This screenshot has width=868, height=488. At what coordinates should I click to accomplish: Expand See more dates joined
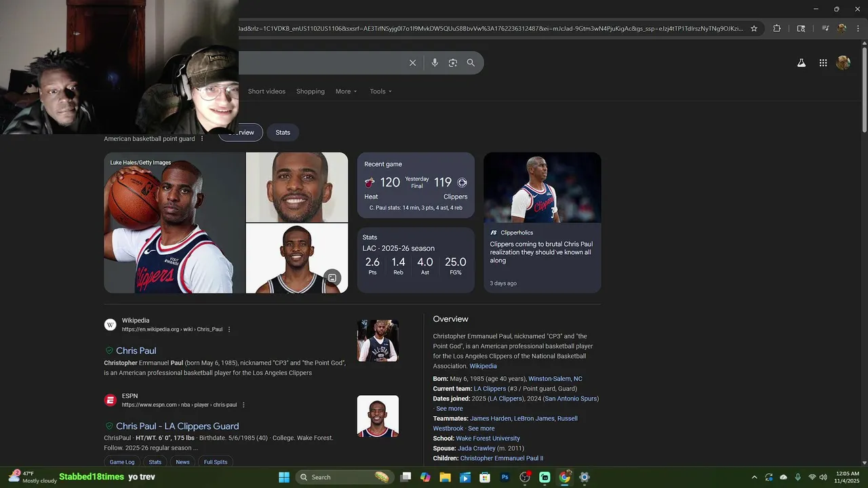coord(450,409)
